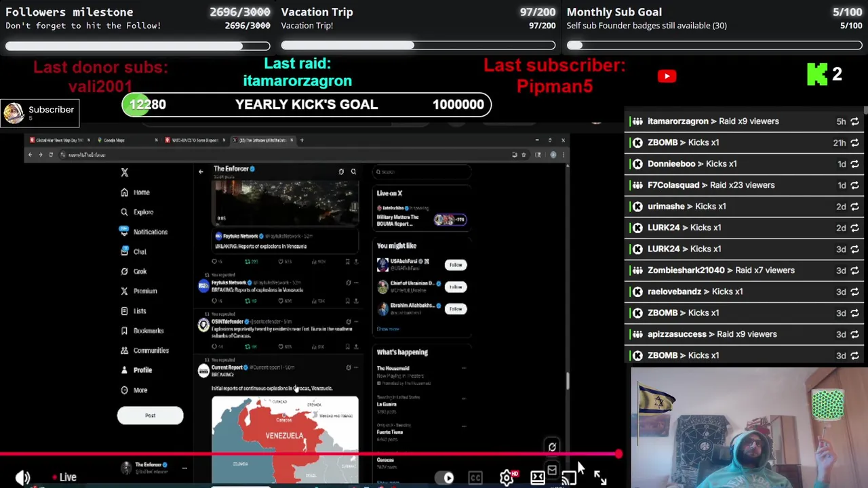868x488 pixels.
Task: Cast the video with the cast icon
Action: 568,478
